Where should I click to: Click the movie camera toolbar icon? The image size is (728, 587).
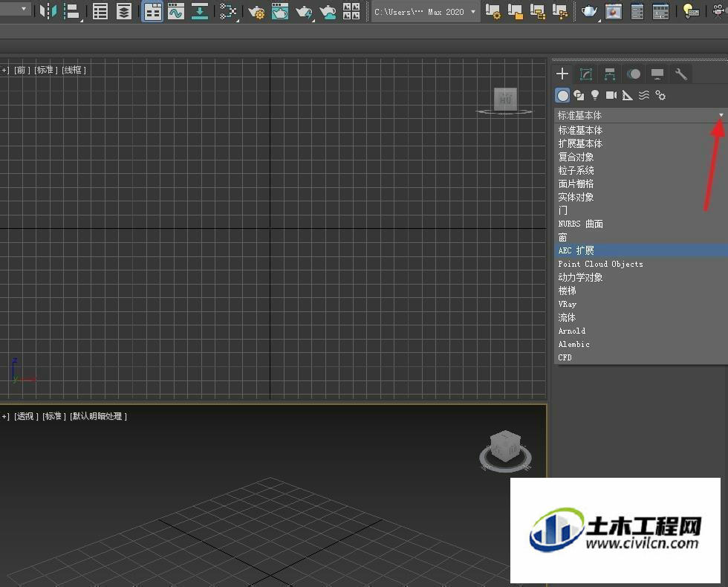pyautogui.click(x=719, y=11)
